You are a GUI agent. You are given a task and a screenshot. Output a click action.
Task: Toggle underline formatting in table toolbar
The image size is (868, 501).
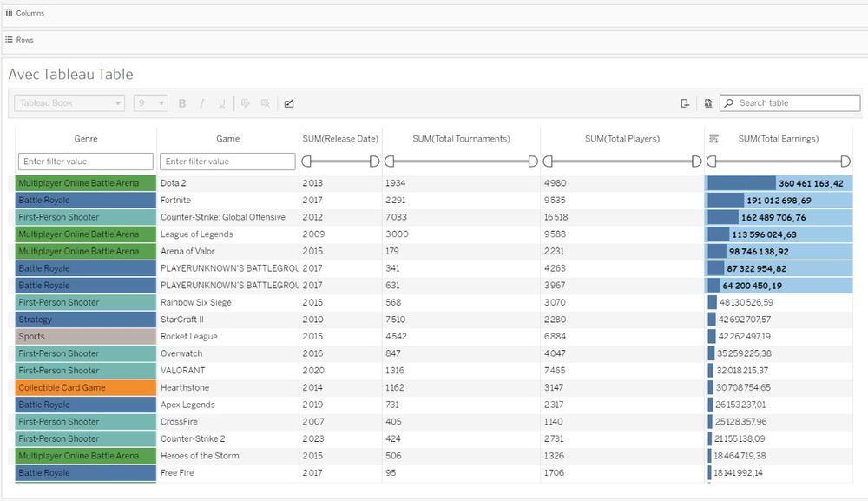[222, 103]
